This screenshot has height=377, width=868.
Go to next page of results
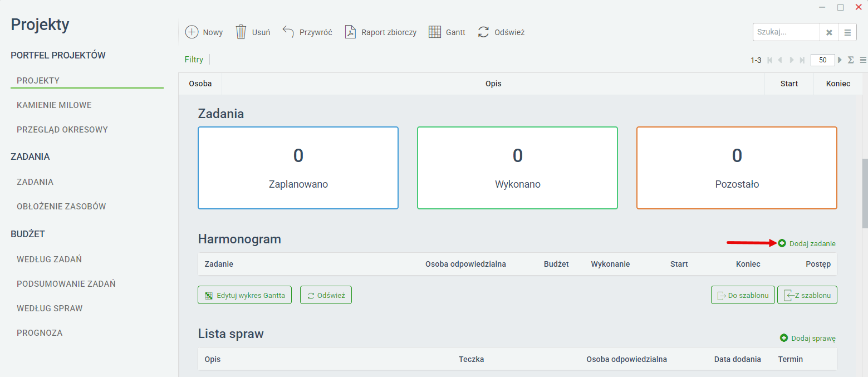pos(792,60)
